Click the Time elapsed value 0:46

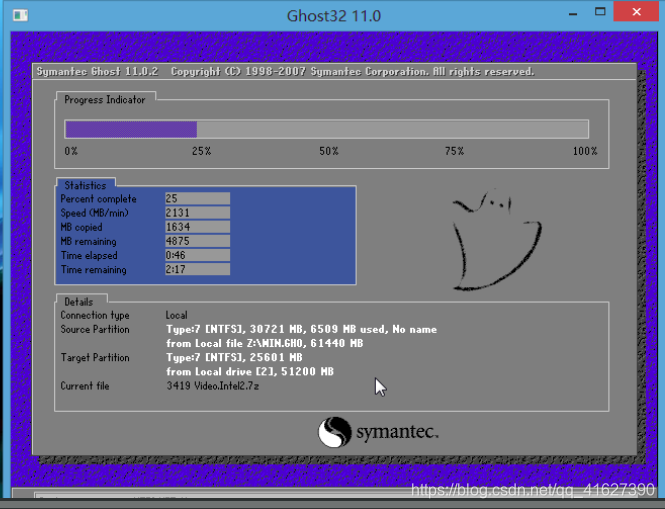click(198, 255)
